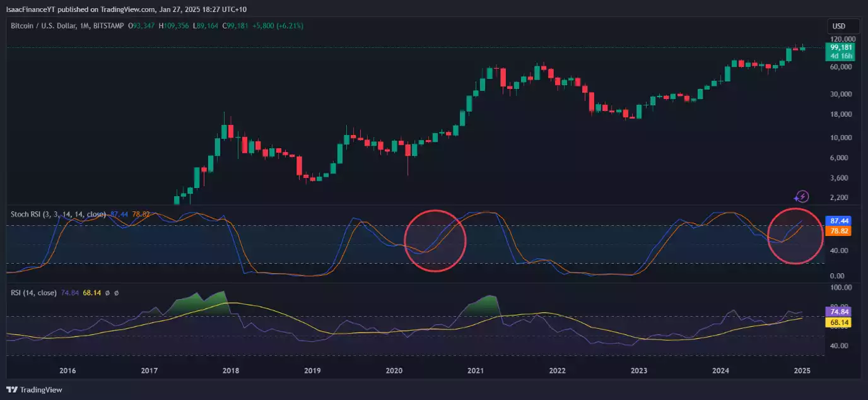Click the second ∅ icon in the RSI label

click(x=117, y=293)
